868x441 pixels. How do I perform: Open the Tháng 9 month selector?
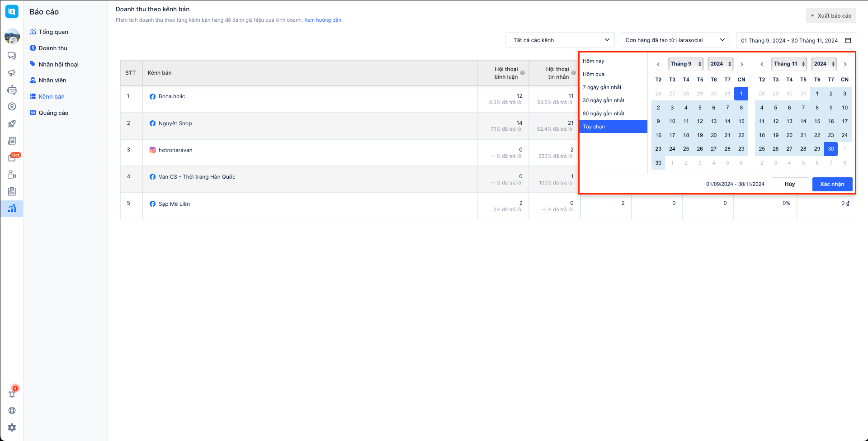[x=685, y=64]
